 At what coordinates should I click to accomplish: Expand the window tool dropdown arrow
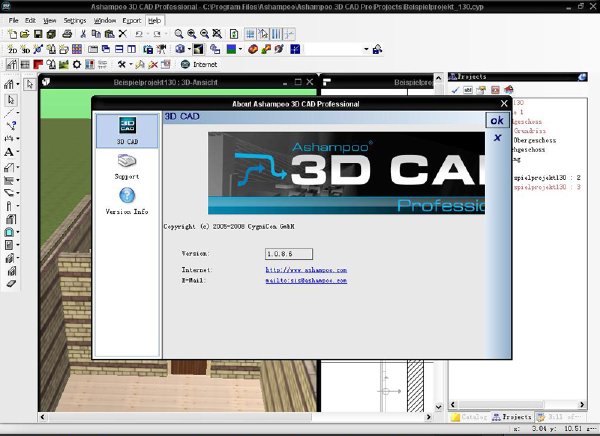coord(18,232)
